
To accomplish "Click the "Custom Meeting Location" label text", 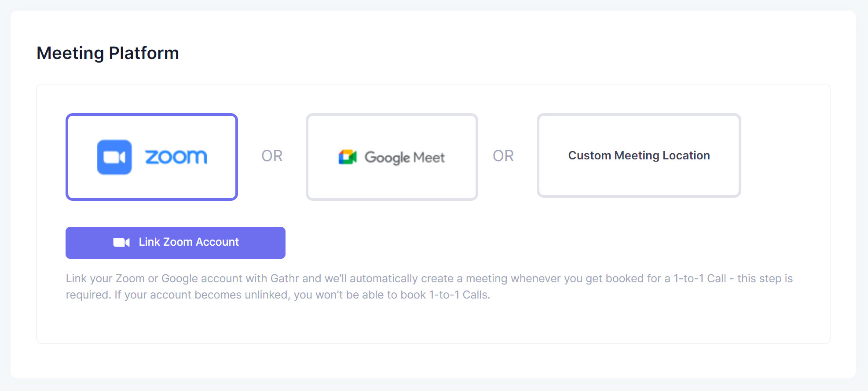I will (x=639, y=155).
